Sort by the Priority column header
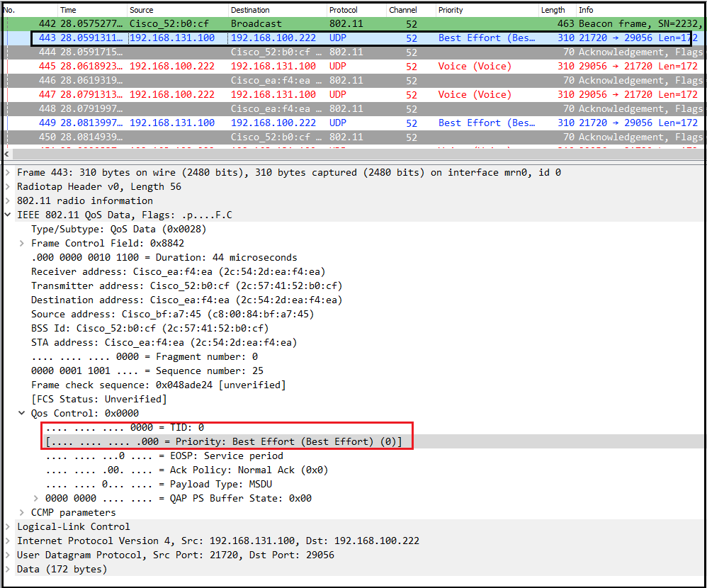 point(451,10)
